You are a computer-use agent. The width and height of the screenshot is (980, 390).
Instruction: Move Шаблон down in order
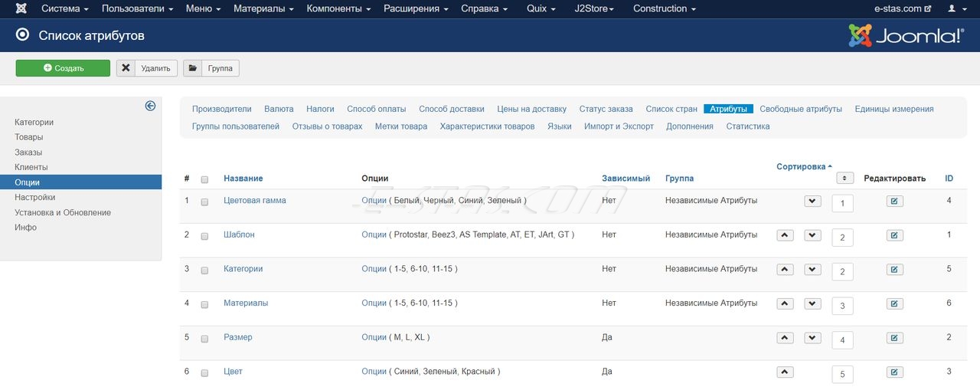pyautogui.click(x=812, y=235)
